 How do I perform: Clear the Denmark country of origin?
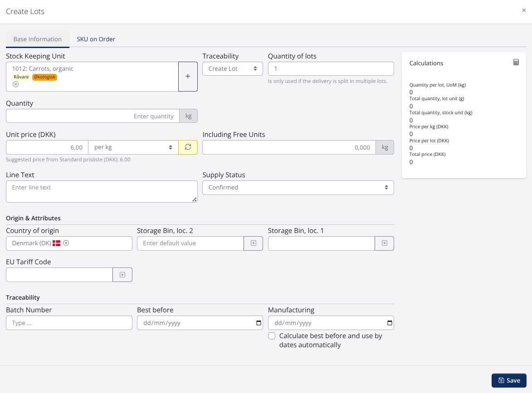click(x=66, y=243)
